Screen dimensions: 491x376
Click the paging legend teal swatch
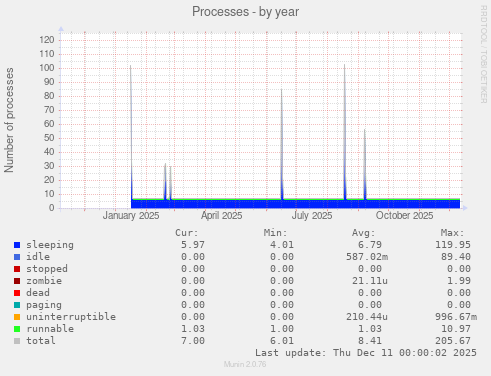point(17,305)
